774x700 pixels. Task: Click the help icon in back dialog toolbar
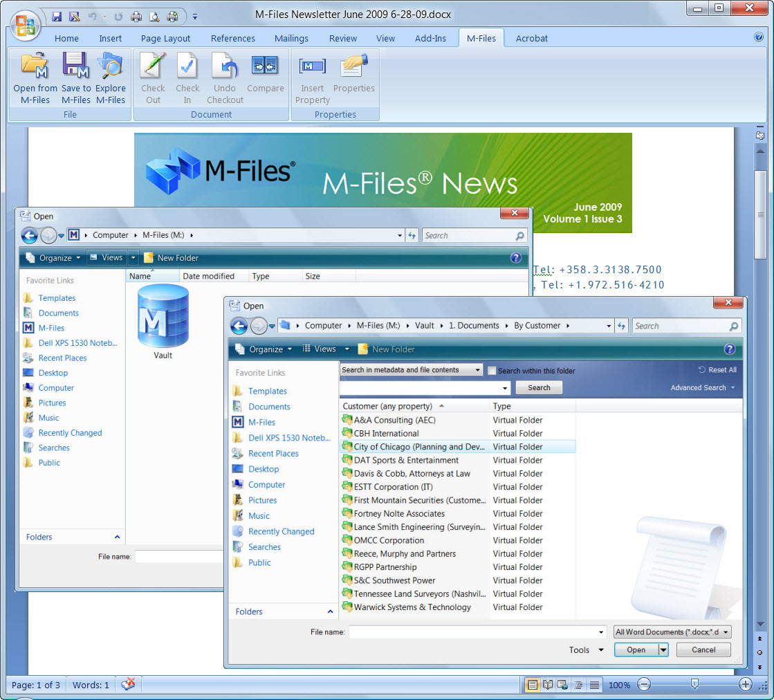coord(515,258)
